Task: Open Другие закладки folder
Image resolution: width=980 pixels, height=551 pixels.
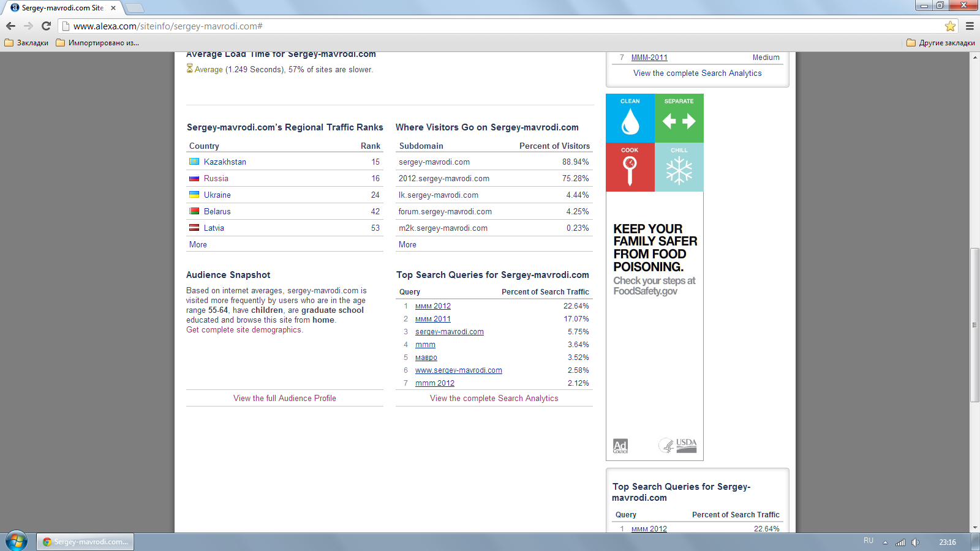Action: pyautogui.click(x=940, y=43)
